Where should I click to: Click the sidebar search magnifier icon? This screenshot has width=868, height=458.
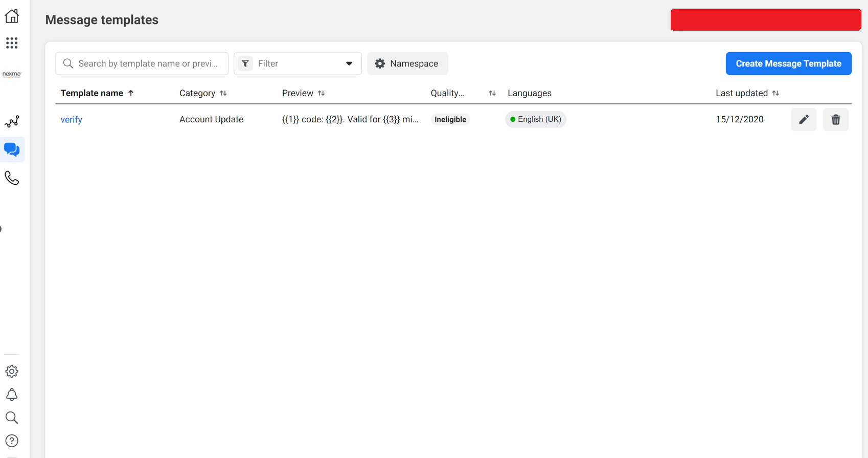pyautogui.click(x=12, y=418)
